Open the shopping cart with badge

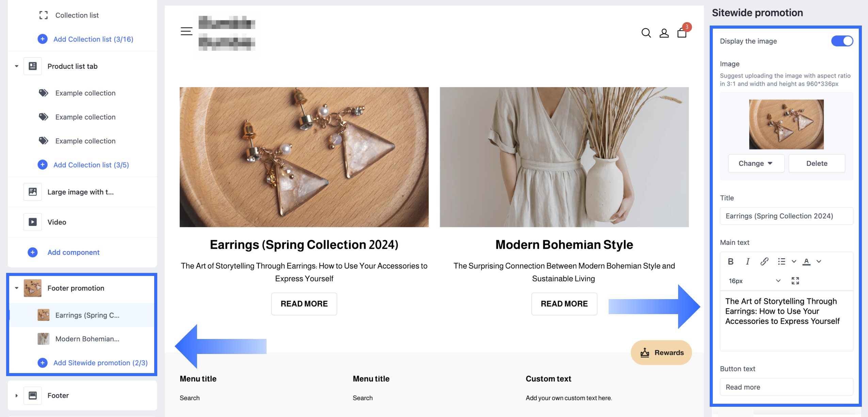(682, 33)
